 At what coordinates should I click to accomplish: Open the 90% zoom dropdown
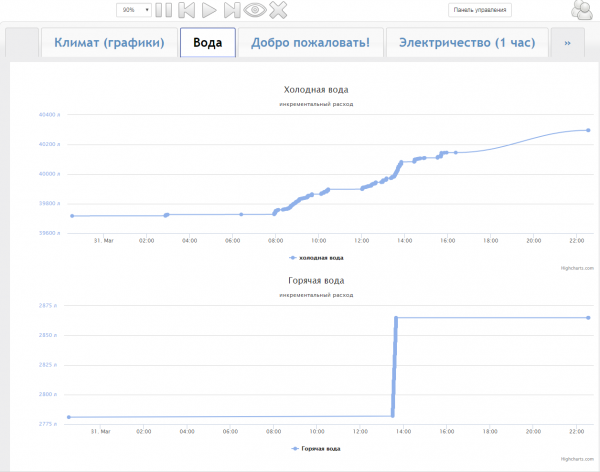(134, 10)
